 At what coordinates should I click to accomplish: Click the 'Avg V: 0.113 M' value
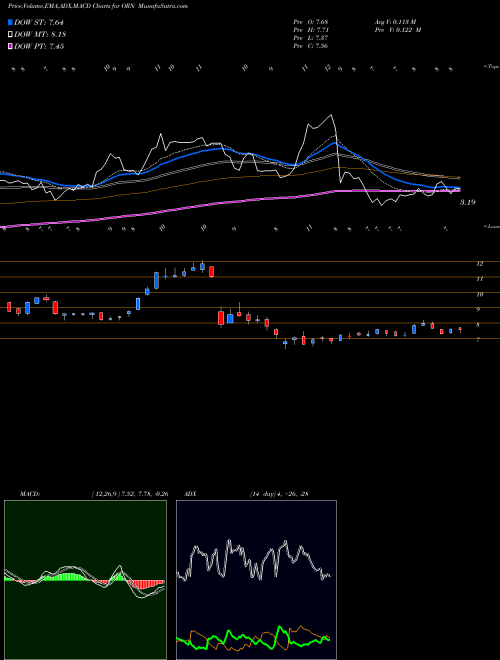(x=395, y=22)
